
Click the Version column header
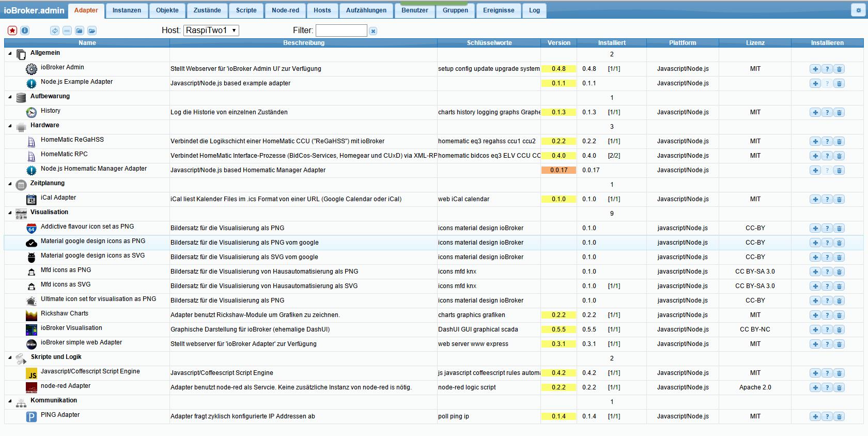click(x=559, y=43)
